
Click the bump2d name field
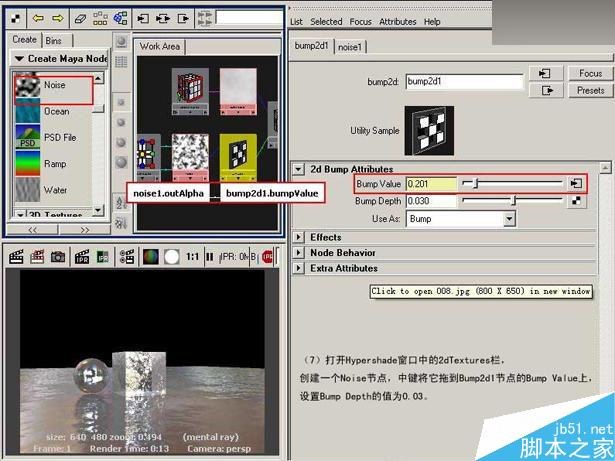click(x=465, y=82)
